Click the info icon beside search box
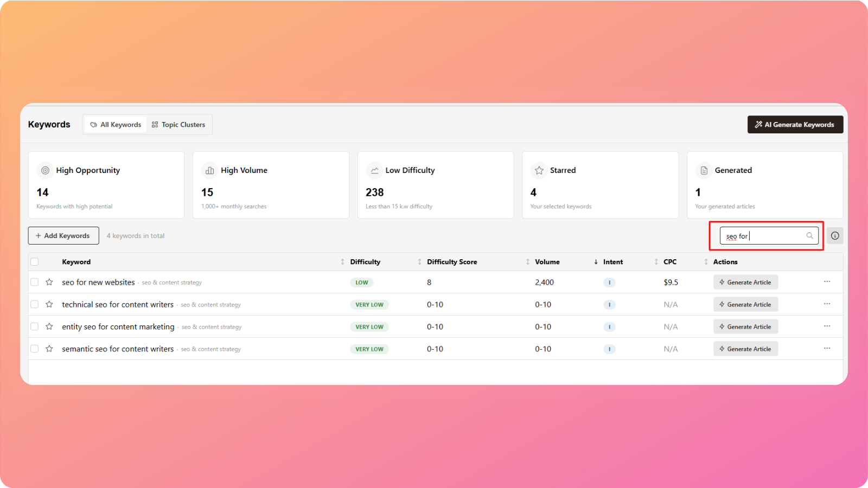 [x=835, y=235]
